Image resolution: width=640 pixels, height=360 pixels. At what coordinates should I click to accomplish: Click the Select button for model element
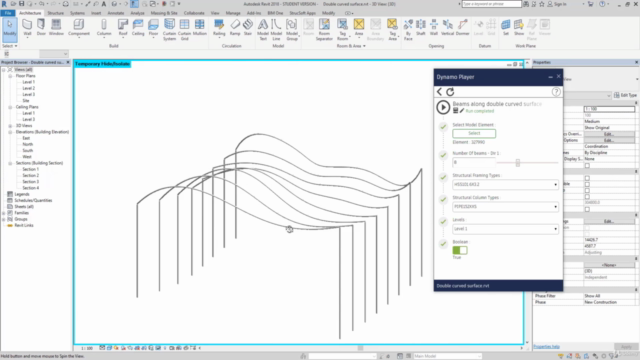(x=474, y=133)
